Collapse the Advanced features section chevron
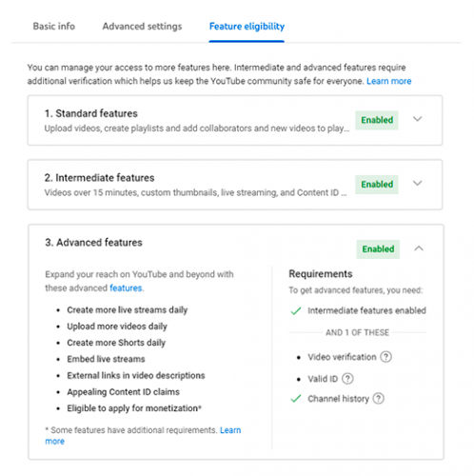Image resolution: width=474 pixels, height=476 pixels. (419, 248)
